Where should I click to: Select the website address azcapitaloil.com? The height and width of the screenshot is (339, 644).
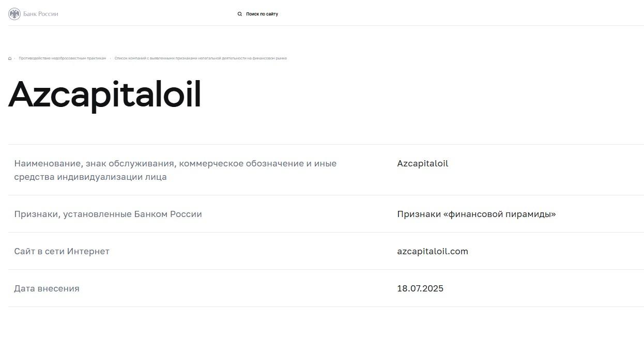[433, 251]
